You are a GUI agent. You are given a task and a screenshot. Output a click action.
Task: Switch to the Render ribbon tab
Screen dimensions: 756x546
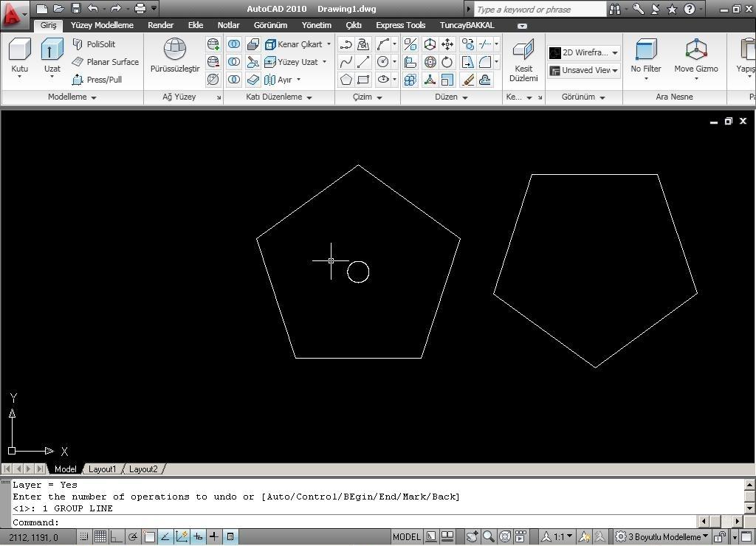click(x=160, y=25)
